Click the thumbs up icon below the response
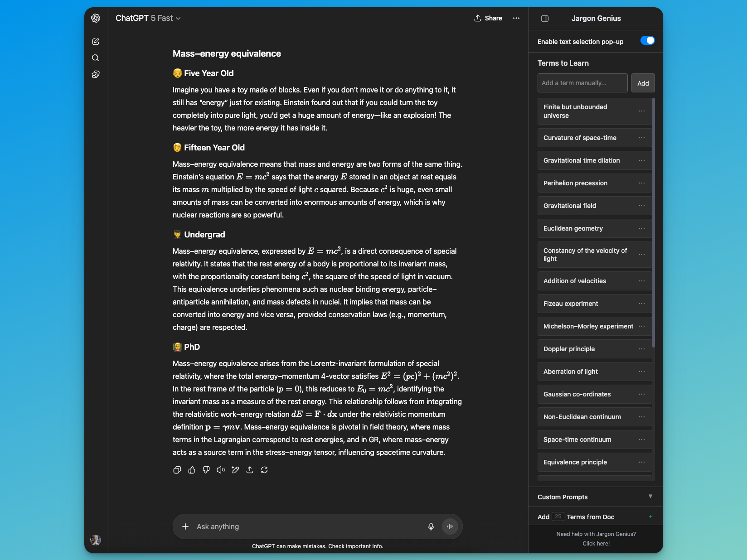The image size is (747, 560). [192, 470]
